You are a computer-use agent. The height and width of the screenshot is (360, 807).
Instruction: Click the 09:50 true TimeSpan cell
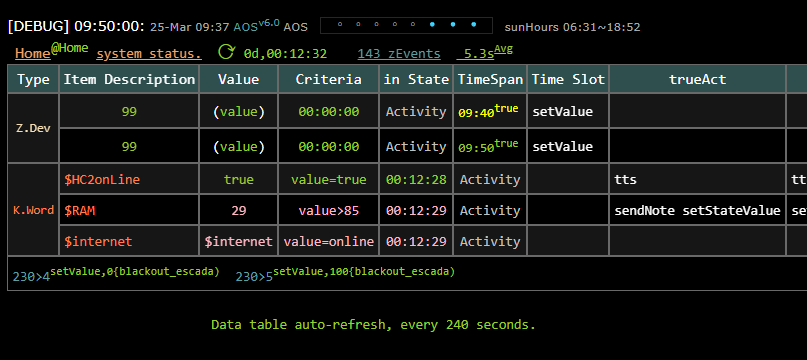click(x=490, y=146)
